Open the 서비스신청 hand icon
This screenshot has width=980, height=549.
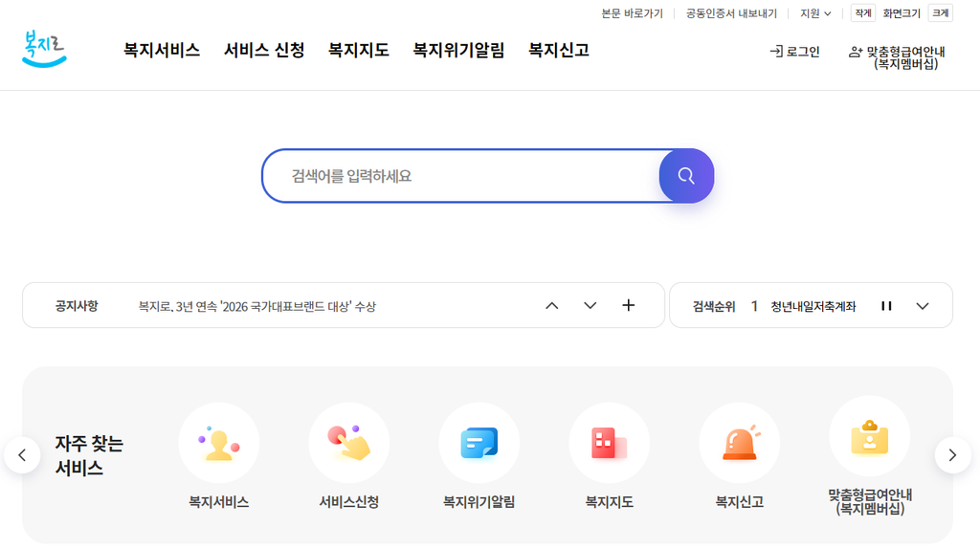point(348,443)
